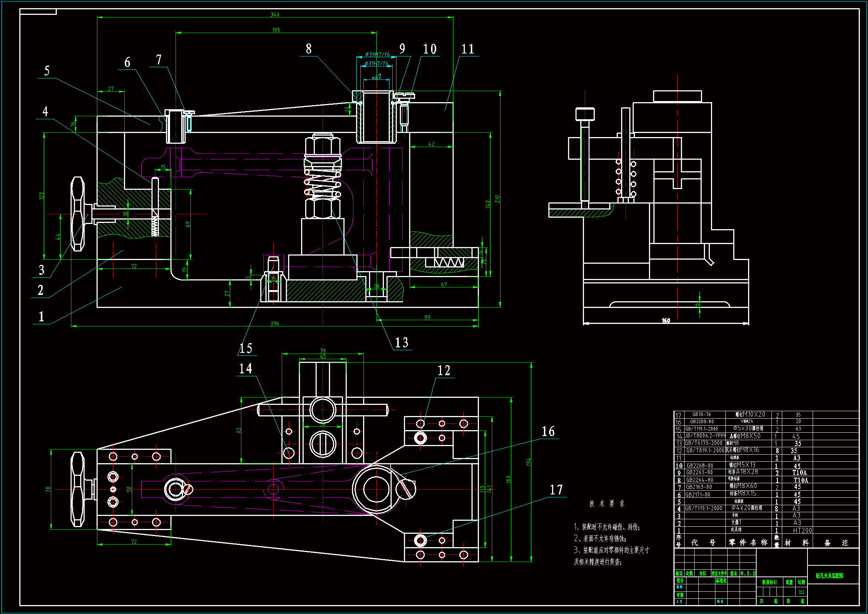Viewport: 868px width, 614px height.
Task: Click part callout number 11 label
Action: 468,49
